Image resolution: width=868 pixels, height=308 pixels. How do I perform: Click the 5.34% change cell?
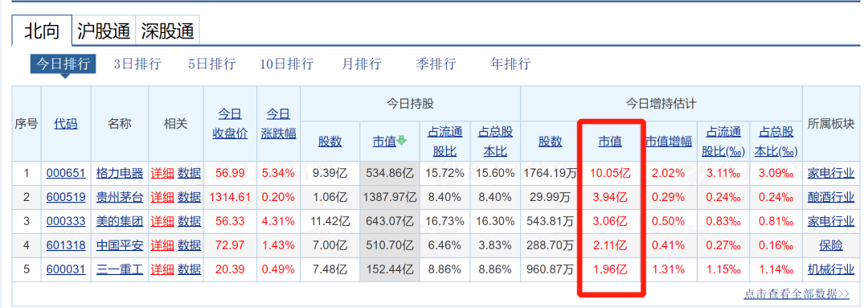(x=278, y=174)
